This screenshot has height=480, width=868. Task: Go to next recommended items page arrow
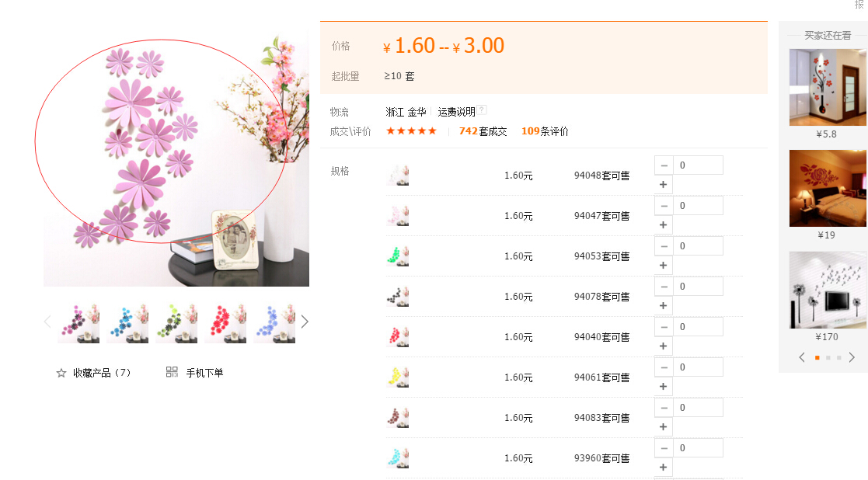pyautogui.click(x=852, y=358)
